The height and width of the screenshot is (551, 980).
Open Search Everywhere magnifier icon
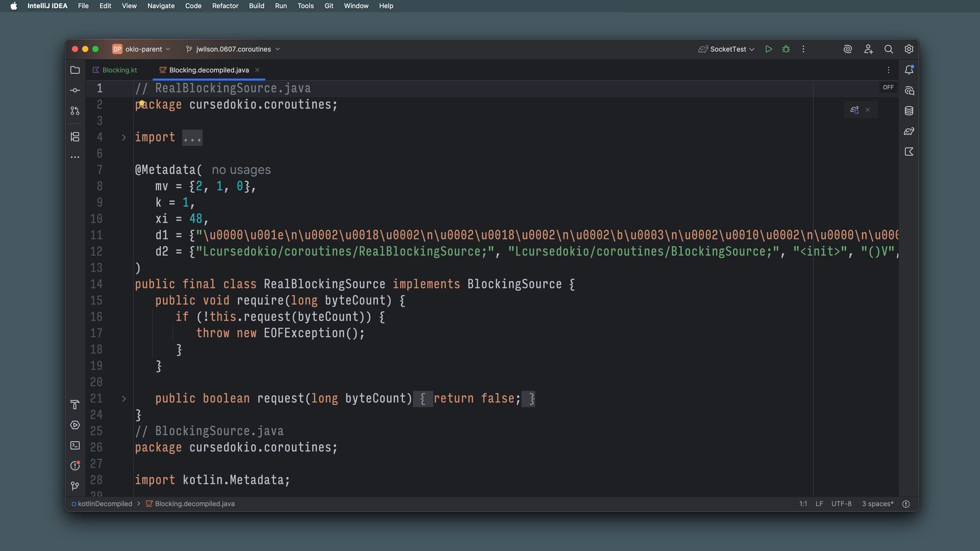889,49
